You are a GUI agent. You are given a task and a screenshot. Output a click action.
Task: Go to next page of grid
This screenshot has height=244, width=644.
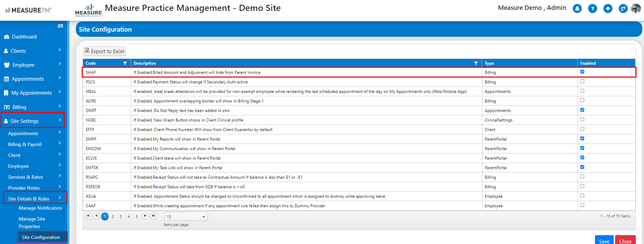[x=145, y=216]
